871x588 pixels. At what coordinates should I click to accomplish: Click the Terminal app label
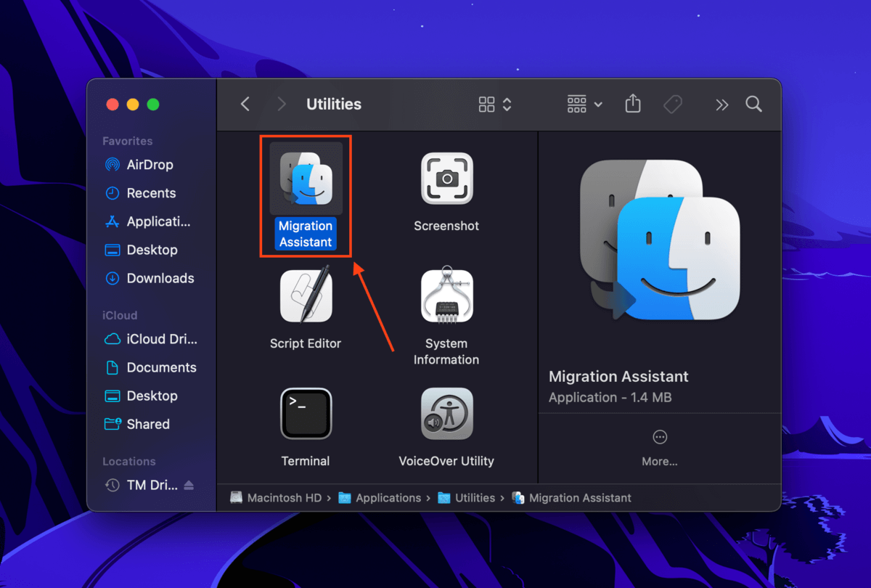coord(306,461)
